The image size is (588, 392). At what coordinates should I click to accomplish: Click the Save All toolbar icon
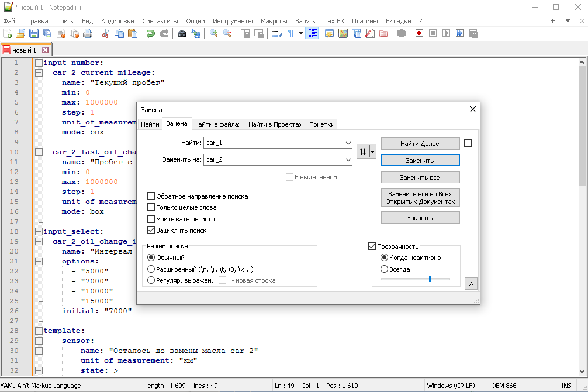pyautogui.click(x=47, y=33)
